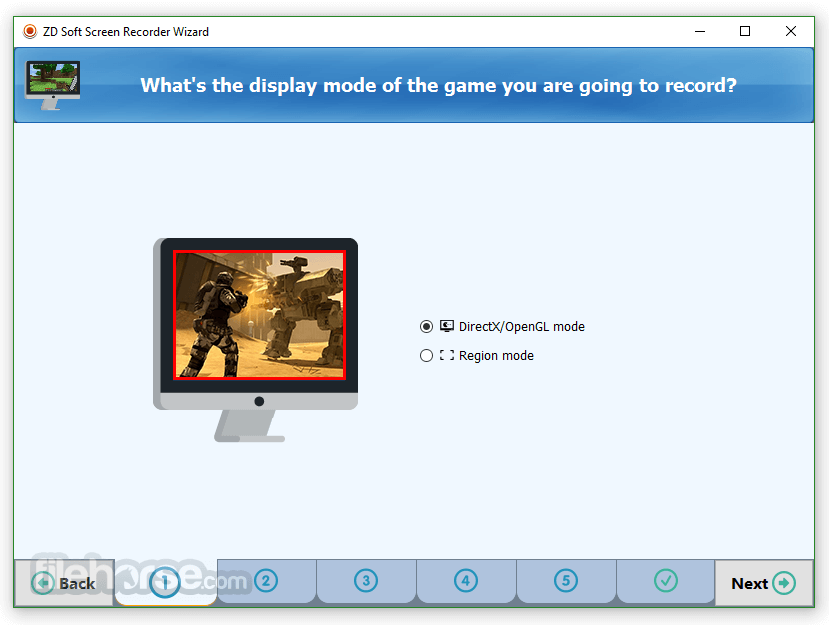
Task: Click the 'DirectX/OpenGL mode' label text
Action: coord(522,327)
